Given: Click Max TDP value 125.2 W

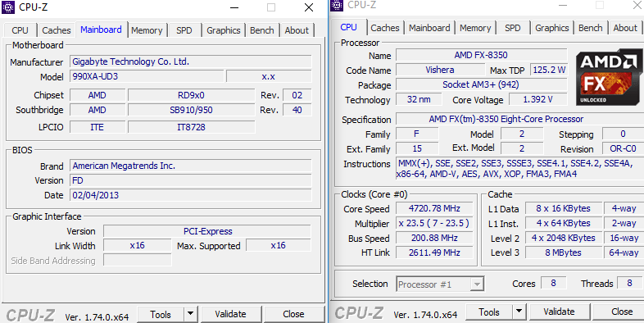Looking at the screenshot, I should (549, 70).
